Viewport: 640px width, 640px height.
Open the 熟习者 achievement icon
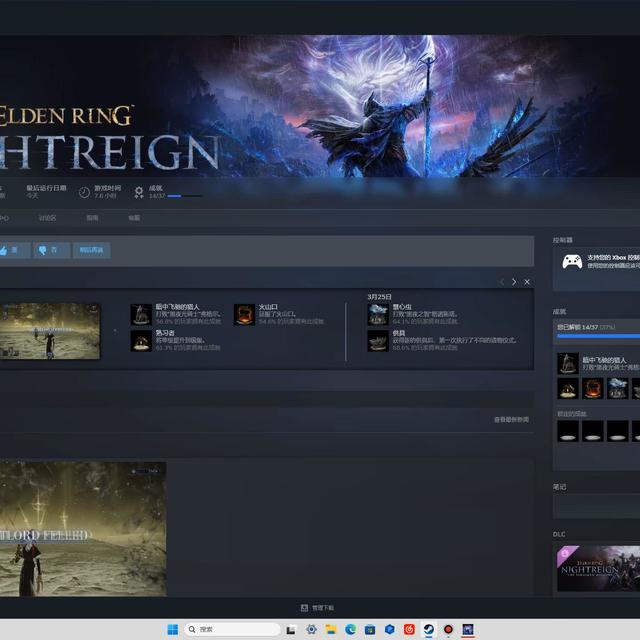(141, 340)
